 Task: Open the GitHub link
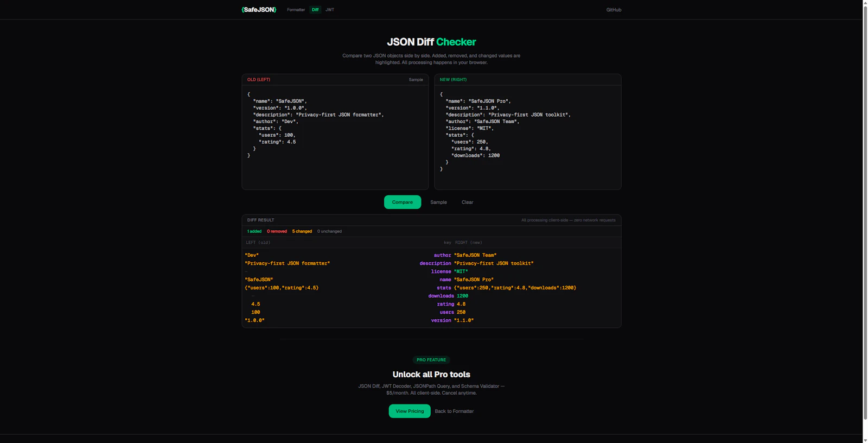click(x=614, y=10)
